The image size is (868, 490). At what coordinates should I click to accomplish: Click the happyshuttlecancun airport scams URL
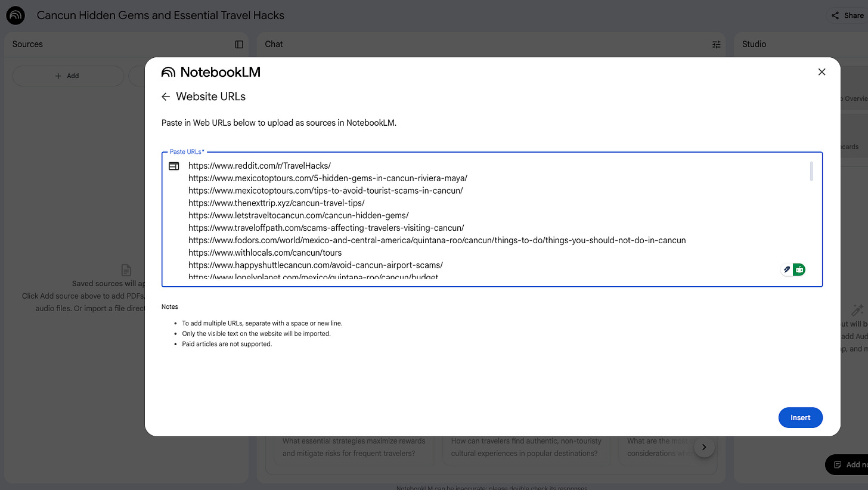(315, 265)
